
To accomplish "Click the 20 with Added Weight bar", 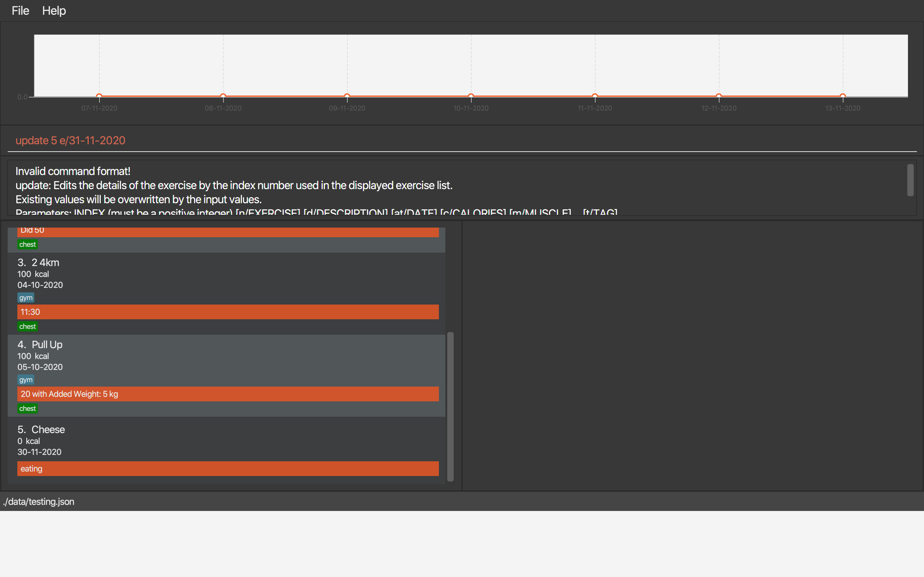I will [x=227, y=394].
